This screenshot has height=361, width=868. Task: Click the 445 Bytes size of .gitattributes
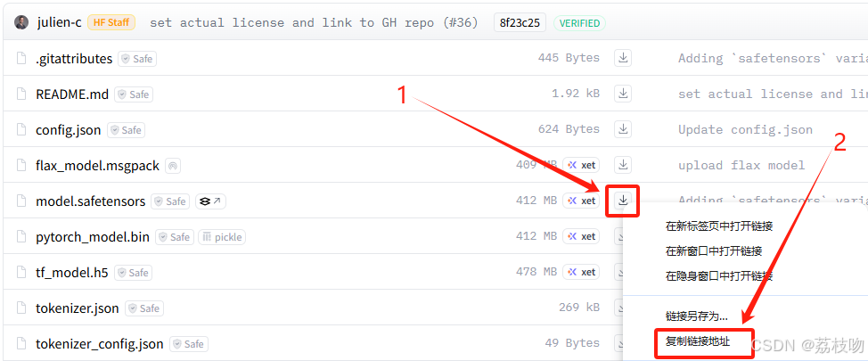pos(569,58)
